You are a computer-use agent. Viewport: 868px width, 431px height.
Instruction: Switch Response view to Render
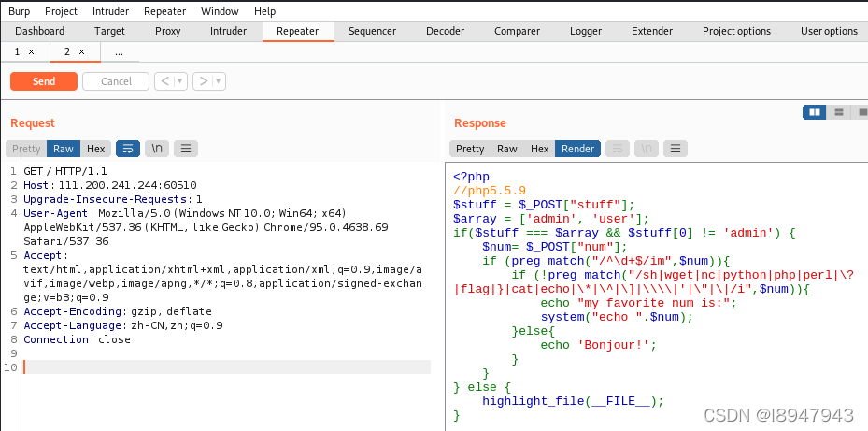tap(578, 149)
